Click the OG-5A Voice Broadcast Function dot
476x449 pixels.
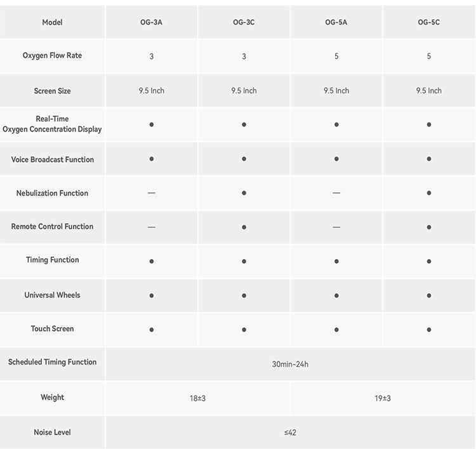click(336, 159)
